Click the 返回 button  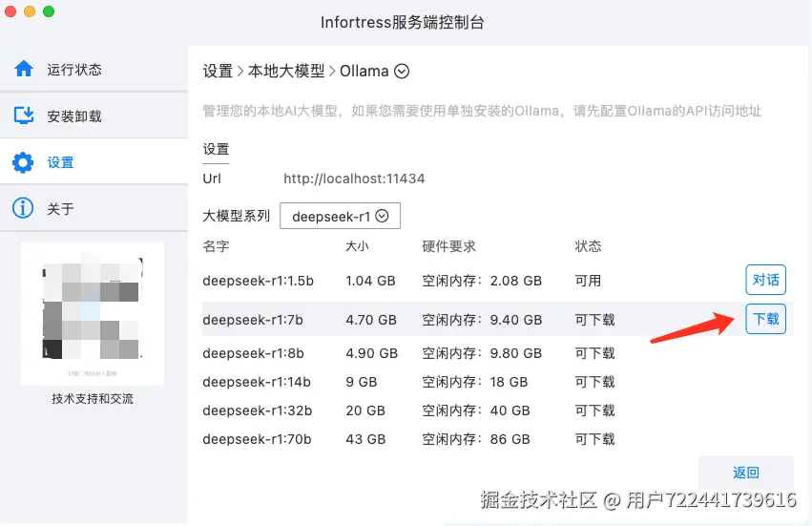click(746, 473)
